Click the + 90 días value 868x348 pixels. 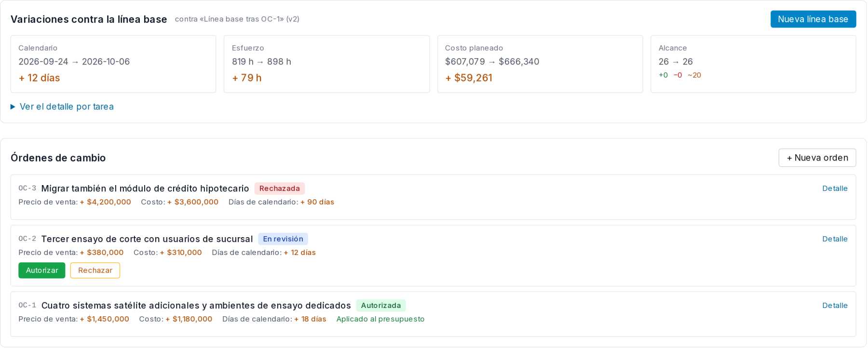[x=317, y=202]
